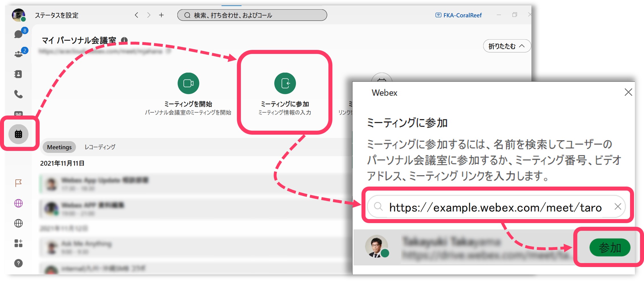
Task: Open the add apps icon in sidebar
Action: [x=18, y=243]
